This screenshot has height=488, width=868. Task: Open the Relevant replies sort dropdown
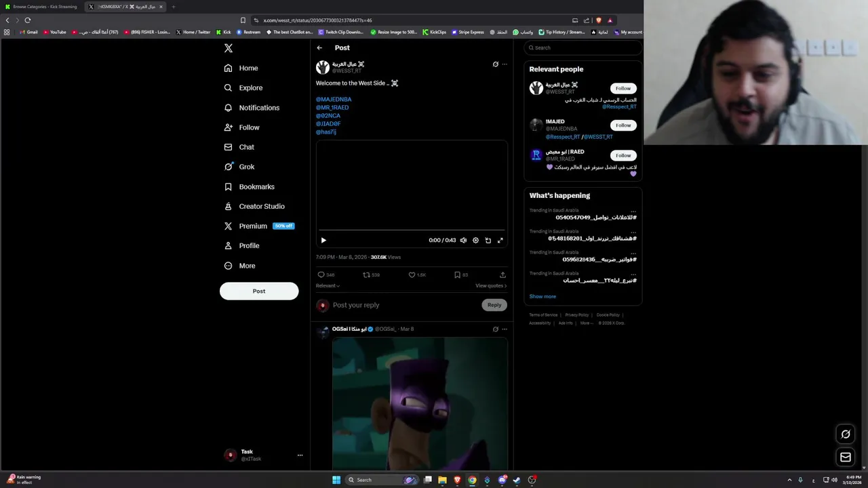[x=328, y=285]
